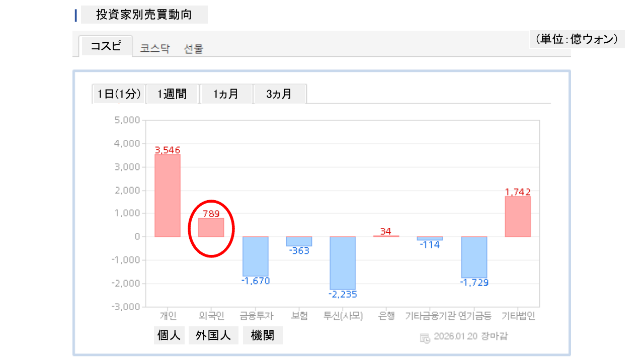Choose the 3ヵ月 period tab
Viewport: 644px width, 362px height.
click(279, 94)
